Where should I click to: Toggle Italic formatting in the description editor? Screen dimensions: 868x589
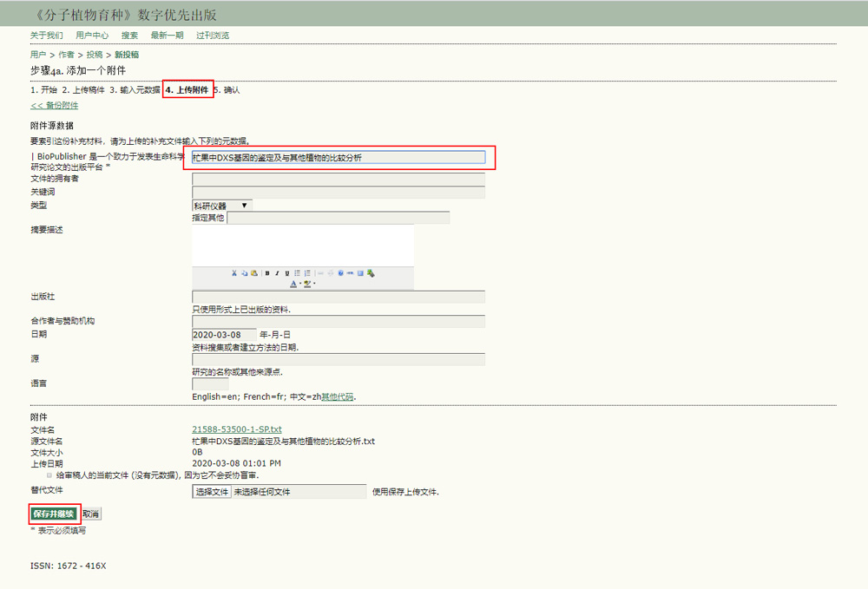coord(277,273)
